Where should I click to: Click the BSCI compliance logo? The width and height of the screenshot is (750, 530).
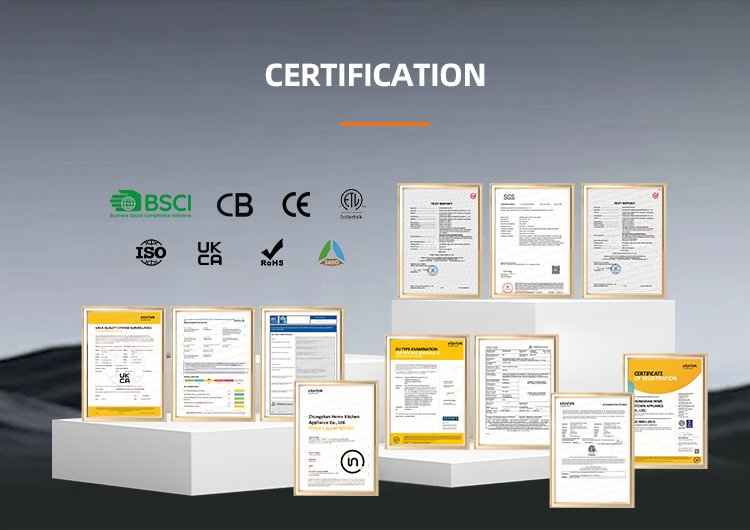(x=151, y=204)
